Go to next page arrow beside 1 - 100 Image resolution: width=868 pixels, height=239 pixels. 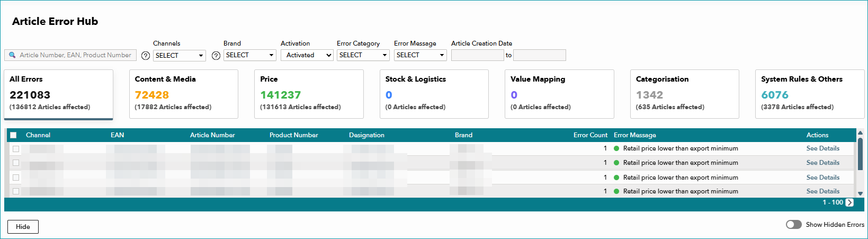[x=849, y=202]
